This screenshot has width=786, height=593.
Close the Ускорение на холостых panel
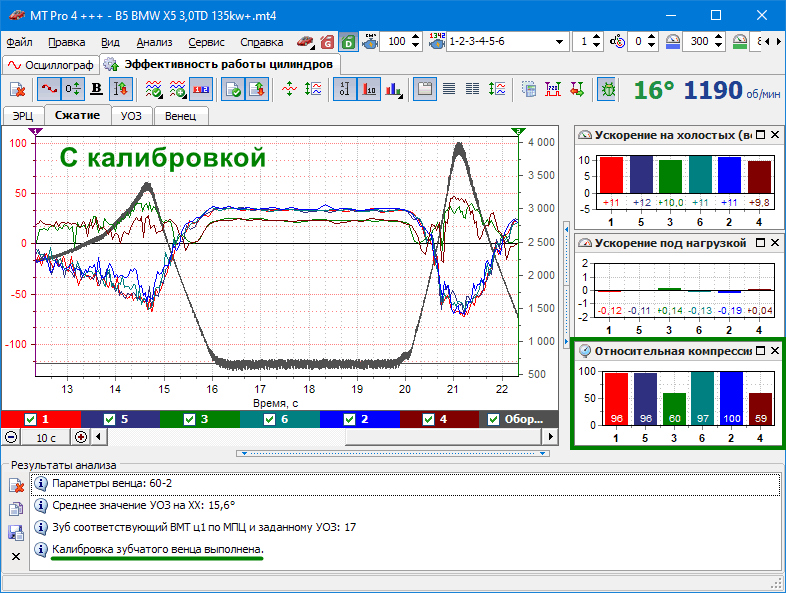coord(775,134)
